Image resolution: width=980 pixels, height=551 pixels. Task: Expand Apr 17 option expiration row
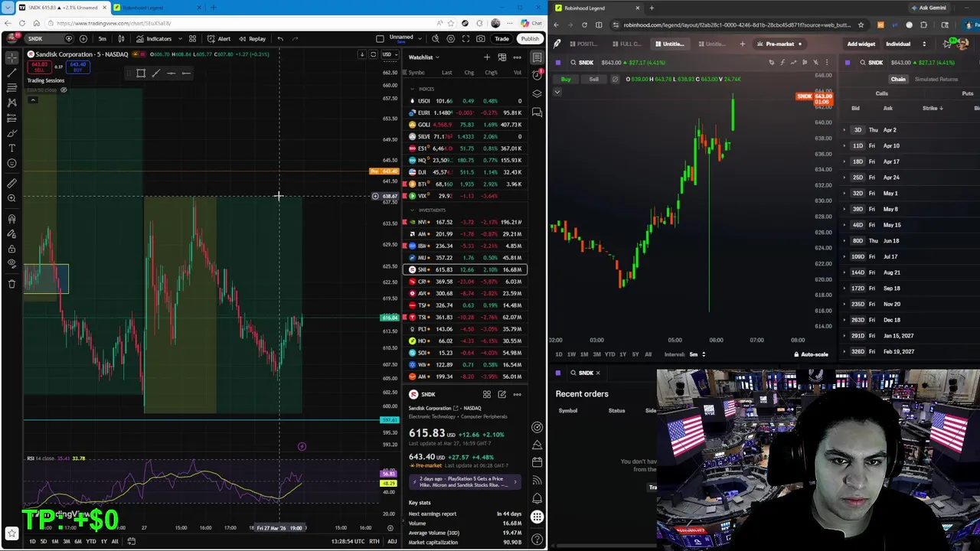click(911, 161)
